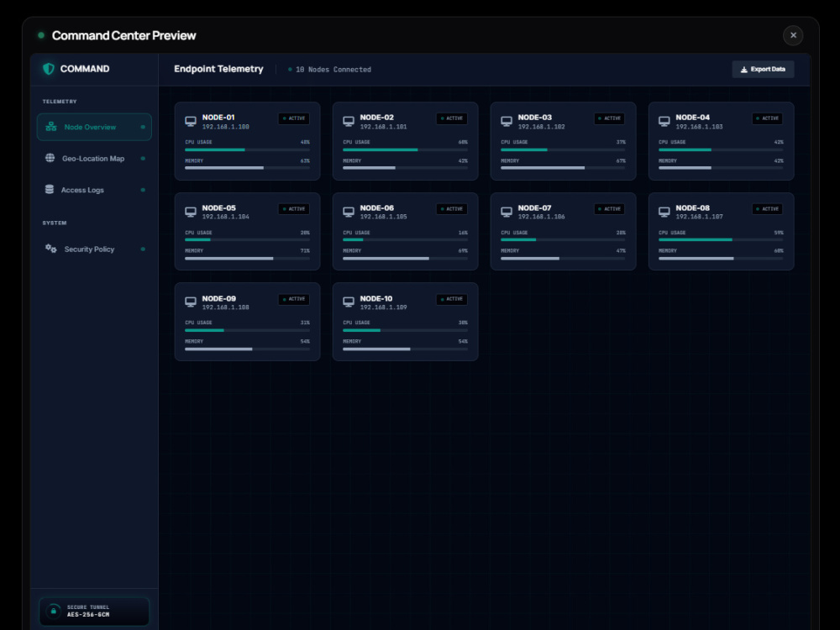840x630 pixels.
Task: Click the Node Overview network icon
Action: pyautogui.click(x=51, y=127)
